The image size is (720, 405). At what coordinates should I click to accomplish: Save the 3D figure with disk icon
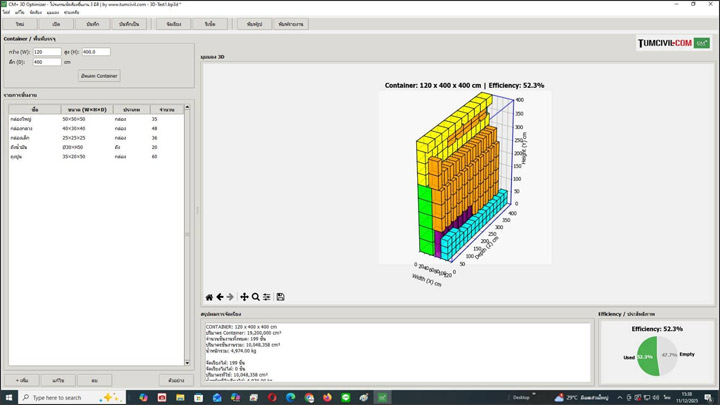pos(281,297)
